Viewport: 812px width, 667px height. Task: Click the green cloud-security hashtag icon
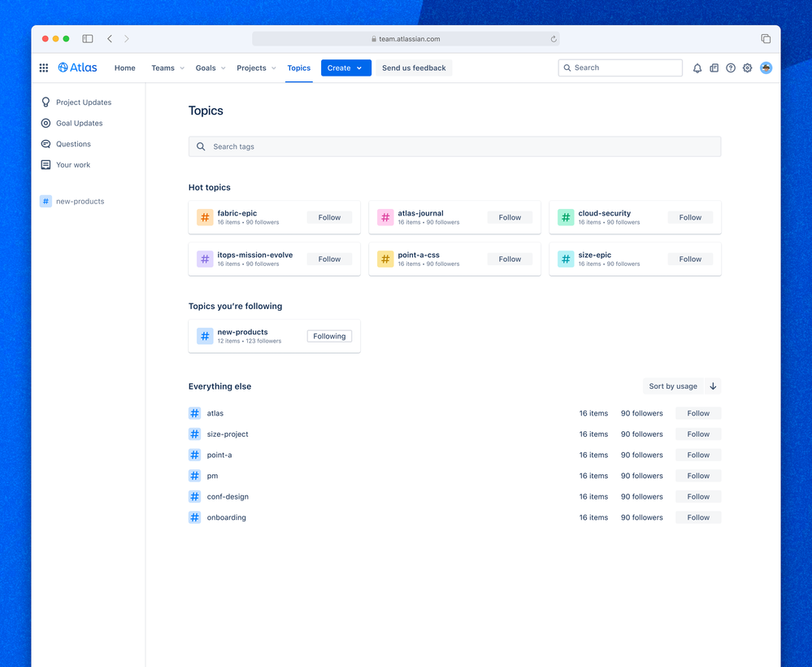click(566, 217)
